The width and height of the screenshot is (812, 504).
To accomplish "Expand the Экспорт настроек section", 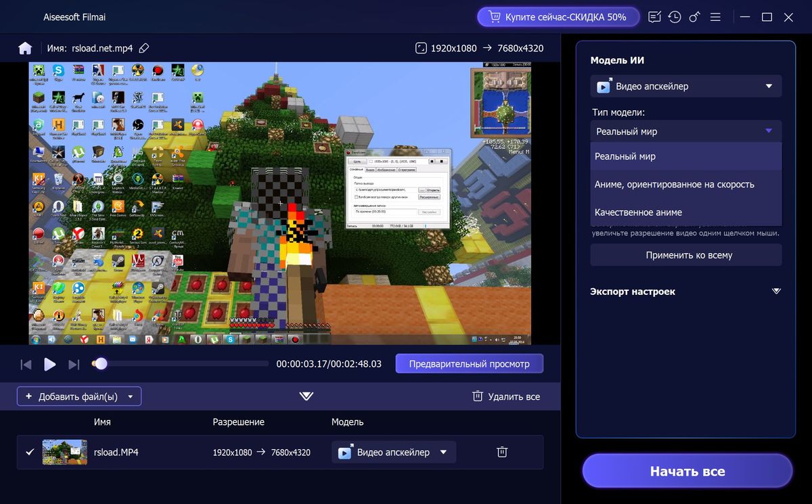I will [x=776, y=292].
